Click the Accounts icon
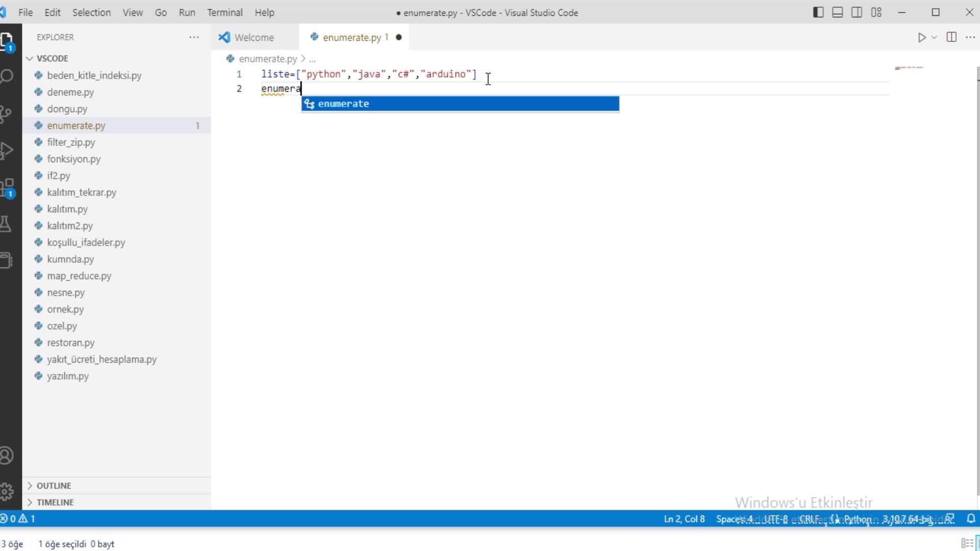This screenshot has height=551, width=980. (x=7, y=455)
